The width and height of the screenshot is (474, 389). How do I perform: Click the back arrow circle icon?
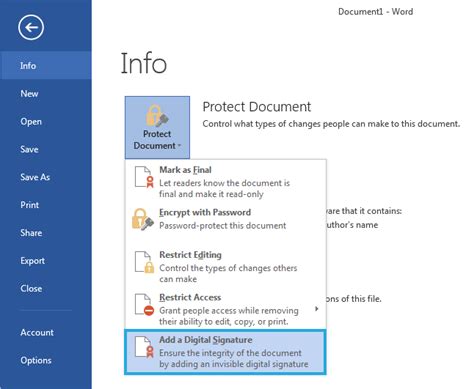(31, 27)
